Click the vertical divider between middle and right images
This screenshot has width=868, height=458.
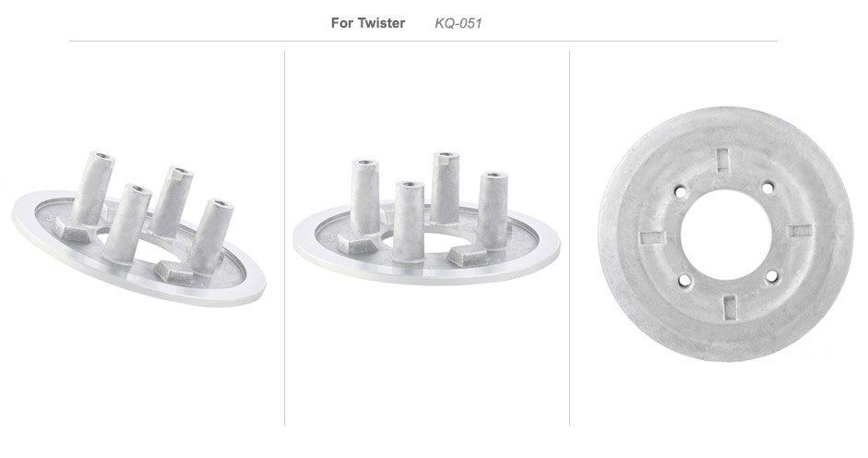click(x=570, y=238)
